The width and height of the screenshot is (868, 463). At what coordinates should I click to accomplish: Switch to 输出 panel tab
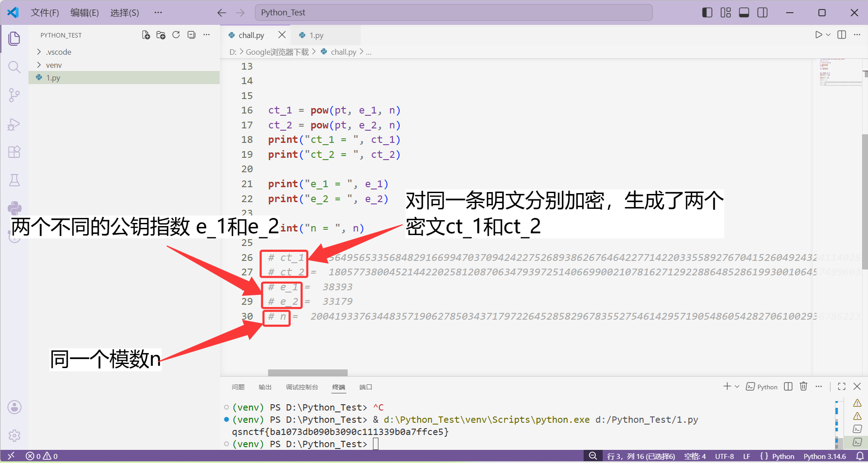click(265, 387)
